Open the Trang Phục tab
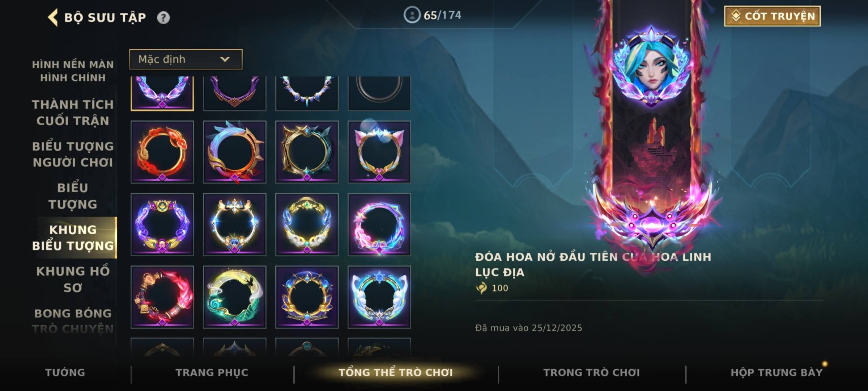868x391 pixels. pos(212,373)
